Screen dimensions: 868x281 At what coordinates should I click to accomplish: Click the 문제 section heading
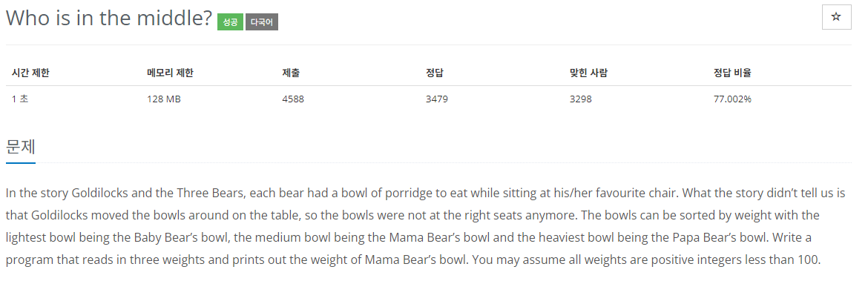(21, 147)
